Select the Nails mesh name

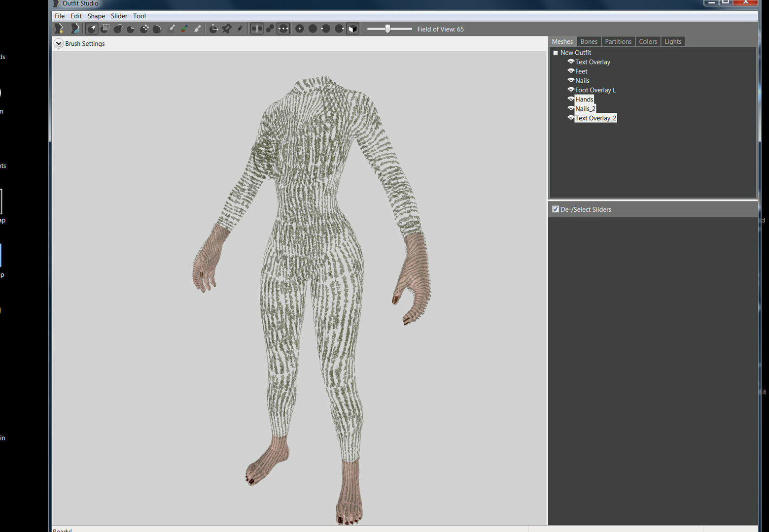point(582,81)
